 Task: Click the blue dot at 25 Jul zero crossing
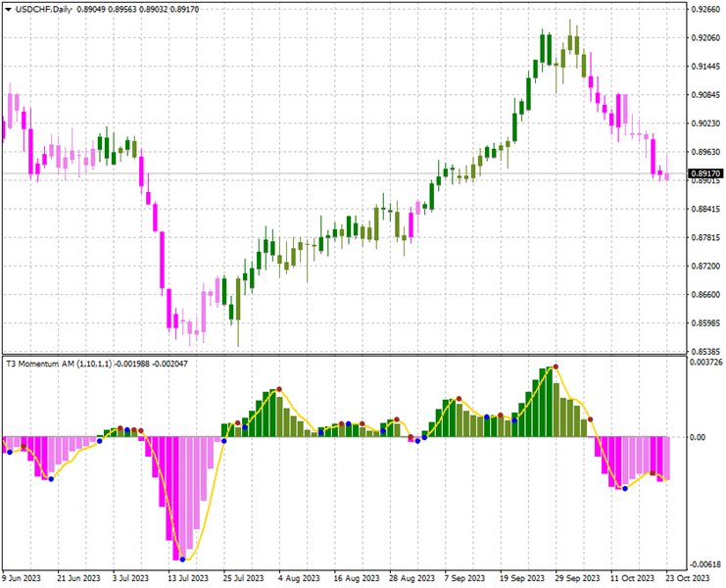223,441
